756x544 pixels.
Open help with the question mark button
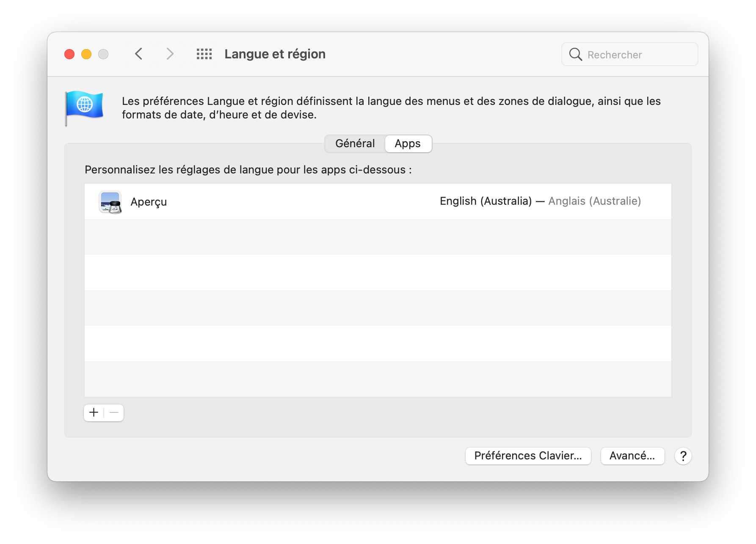(683, 456)
